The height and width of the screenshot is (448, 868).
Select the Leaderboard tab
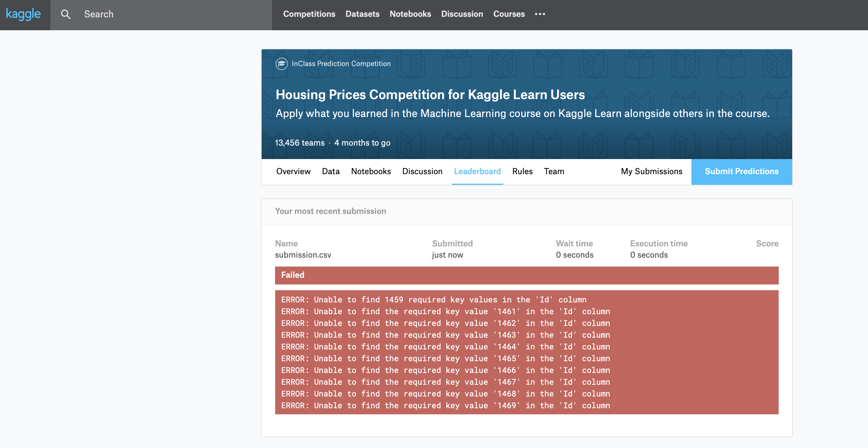click(x=477, y=171)
